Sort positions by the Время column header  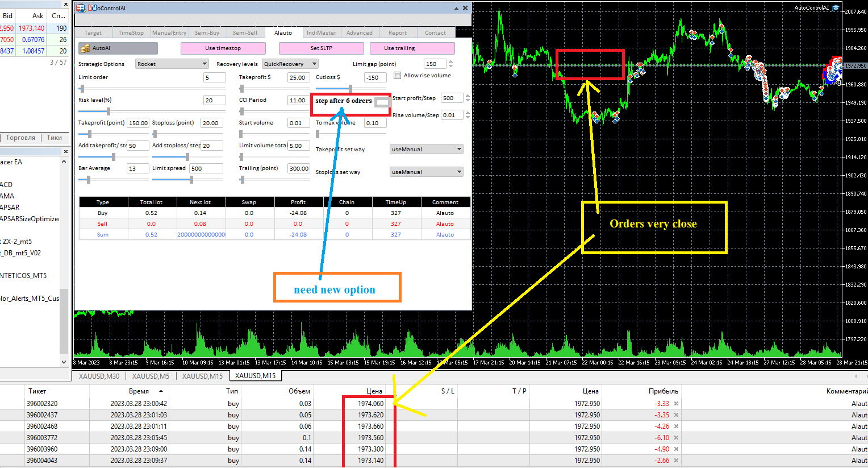pos(139,391)
